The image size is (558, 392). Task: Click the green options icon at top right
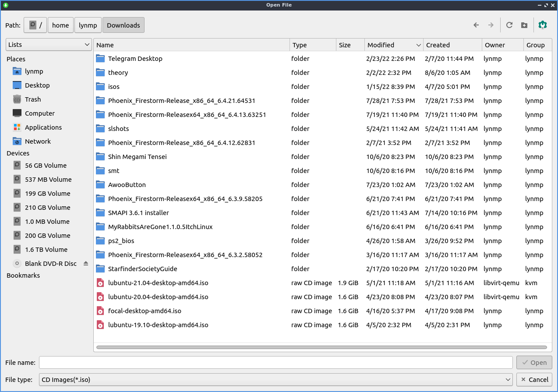pyautogui.click(x=543, y=25)
